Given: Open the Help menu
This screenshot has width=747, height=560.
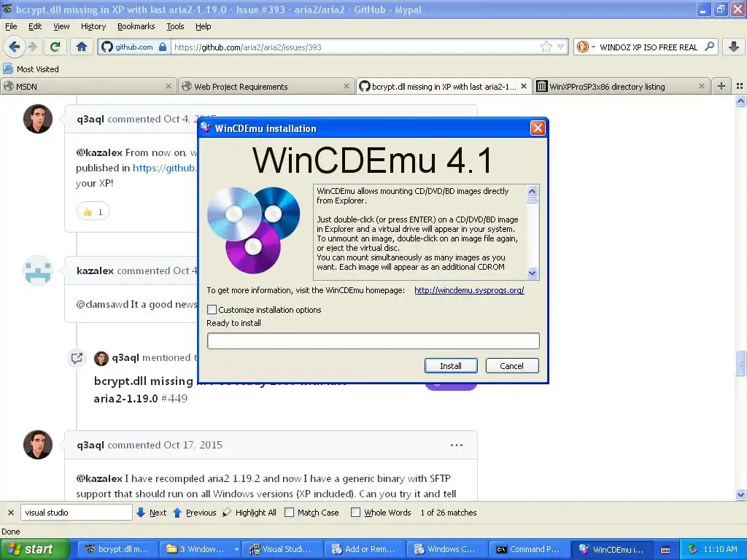Looking at the screenshot, I should [x=203, y=26].
